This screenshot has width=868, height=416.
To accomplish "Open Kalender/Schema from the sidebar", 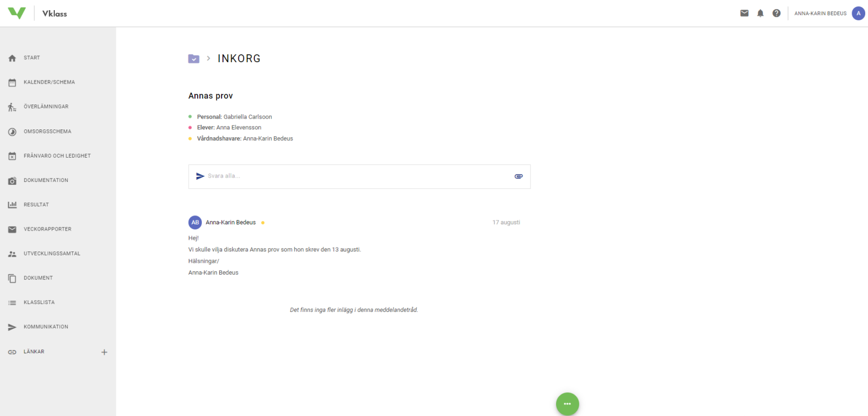I will click(49, 83).
